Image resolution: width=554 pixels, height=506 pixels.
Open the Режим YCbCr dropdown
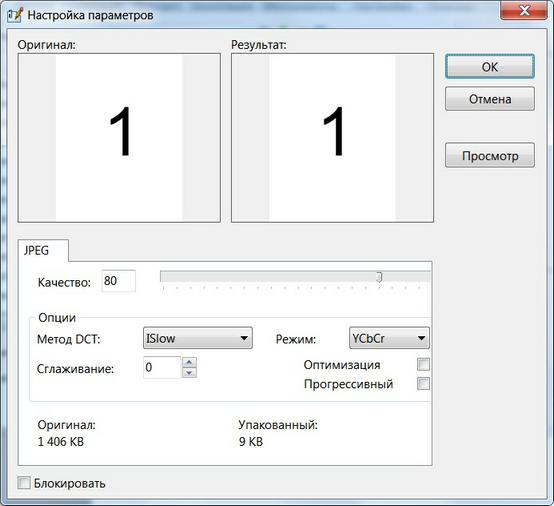tap(389, 338)
